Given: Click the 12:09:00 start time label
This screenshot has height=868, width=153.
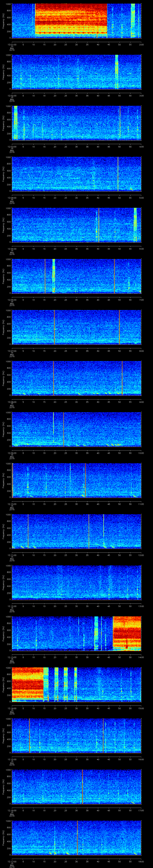Looking at the screenshot, I should 12,453.
